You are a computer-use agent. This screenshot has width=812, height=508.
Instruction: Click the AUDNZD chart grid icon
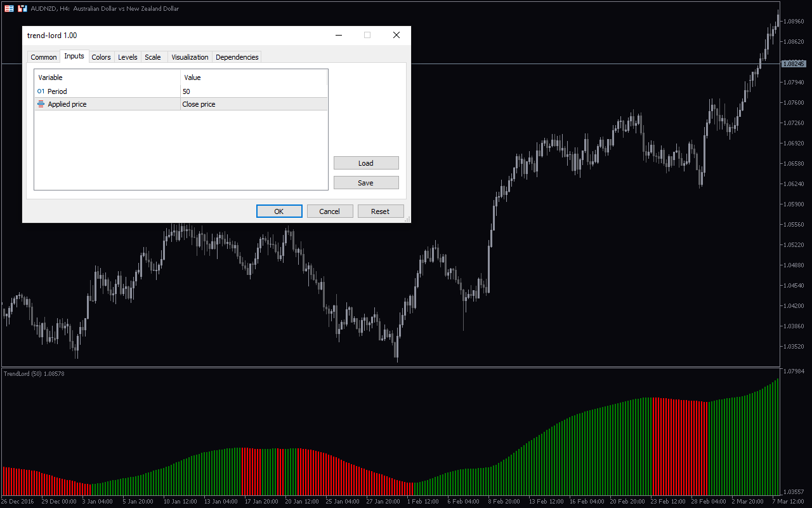tap(9, 9)
